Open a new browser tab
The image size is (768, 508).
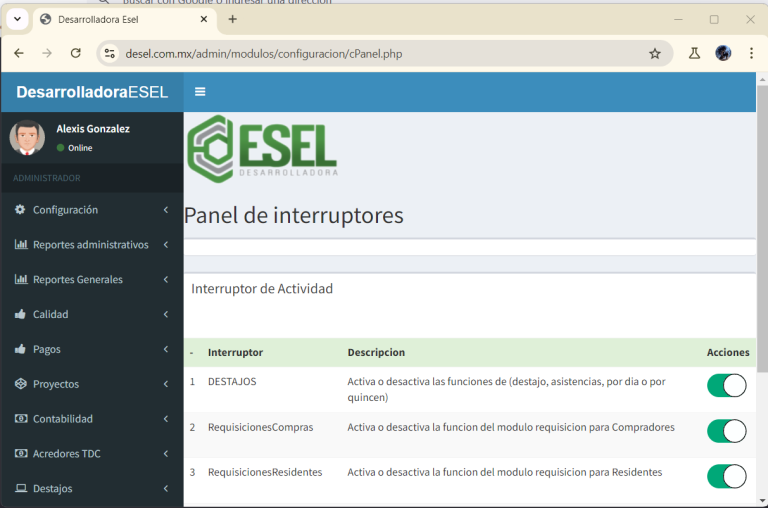[x=233, y=19]
